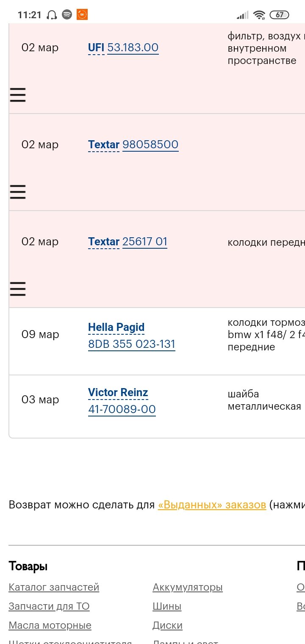The image size is (305, 644).
Task: Tap the Wi-Fi icon in status bar
Action: 259,15
